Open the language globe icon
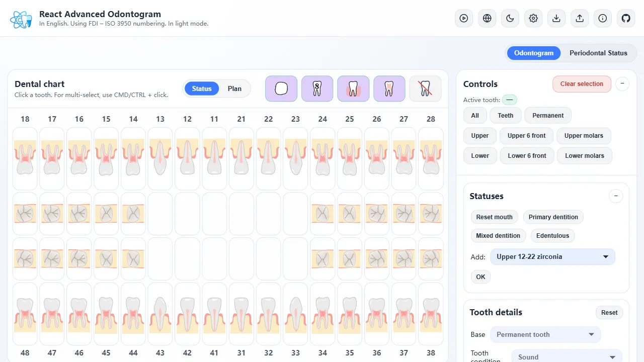 click(487, 19)
